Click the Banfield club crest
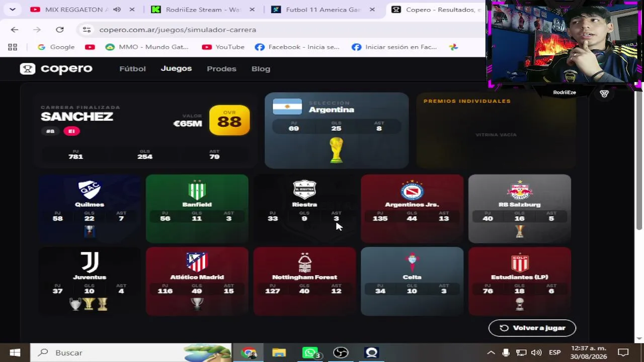This screenshot has height=362, width=644. pyautogui.click(x=197, y=190)
